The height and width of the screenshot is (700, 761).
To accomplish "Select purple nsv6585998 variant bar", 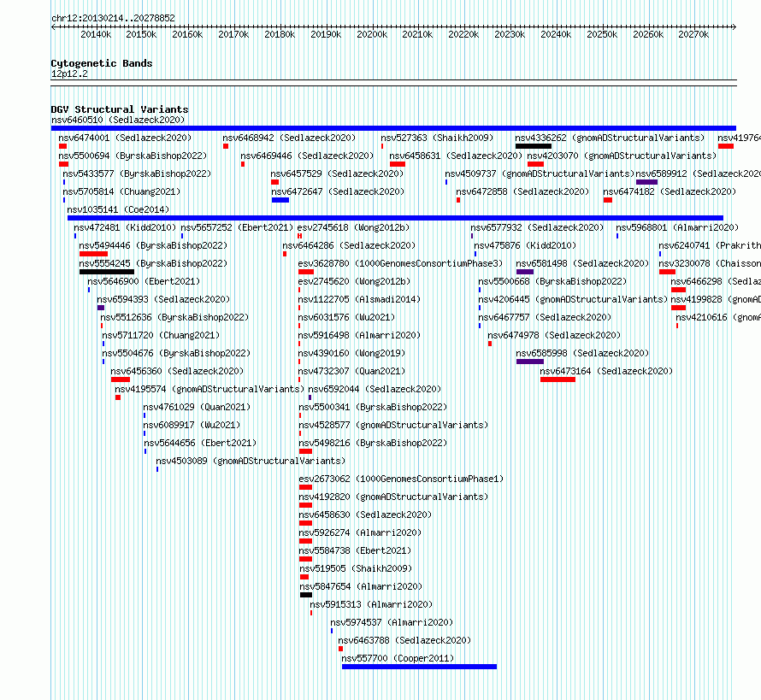I will [x=530, y=362].
